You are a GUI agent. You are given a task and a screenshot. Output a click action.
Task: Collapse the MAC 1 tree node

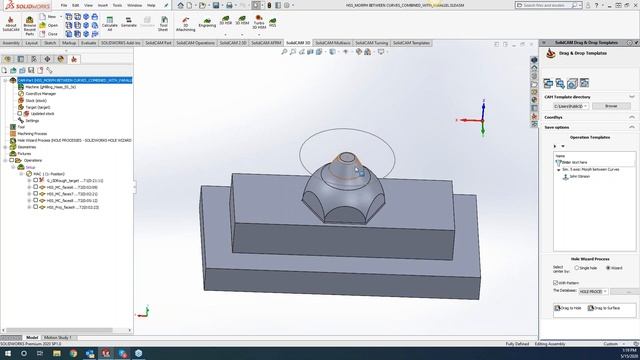pos(21,174)
